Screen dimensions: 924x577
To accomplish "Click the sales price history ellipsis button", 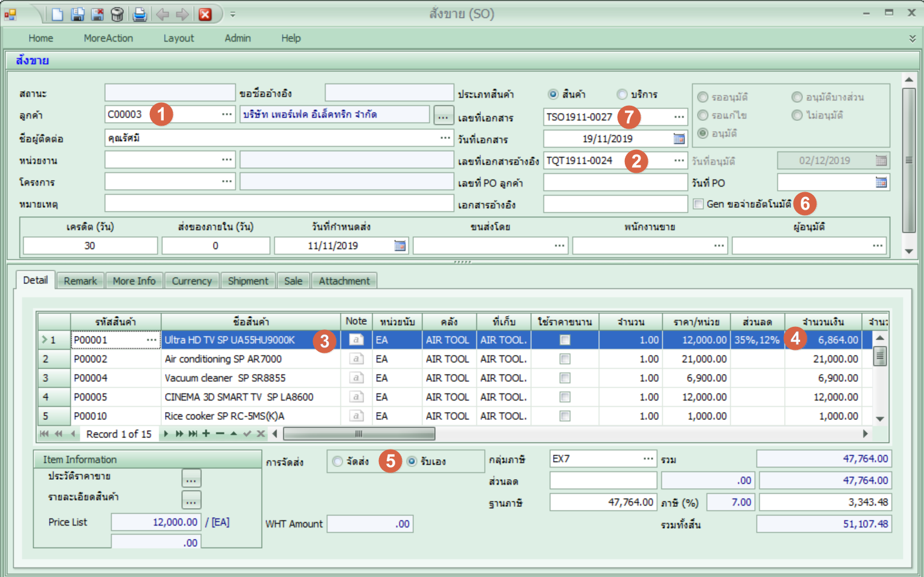I will (191, 479).
